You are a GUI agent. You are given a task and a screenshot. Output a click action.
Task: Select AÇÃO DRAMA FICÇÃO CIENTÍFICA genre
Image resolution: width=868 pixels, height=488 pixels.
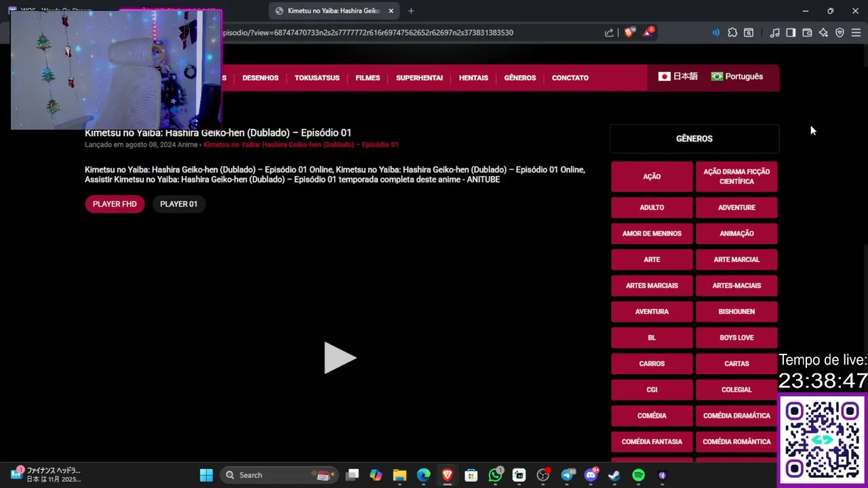[736, 176]
